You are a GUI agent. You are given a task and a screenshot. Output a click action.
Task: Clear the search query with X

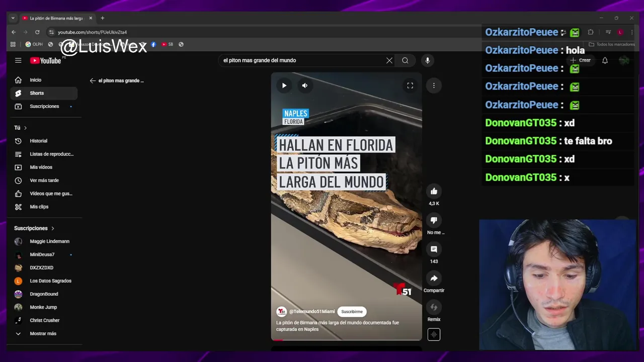(x=389, y=60)
